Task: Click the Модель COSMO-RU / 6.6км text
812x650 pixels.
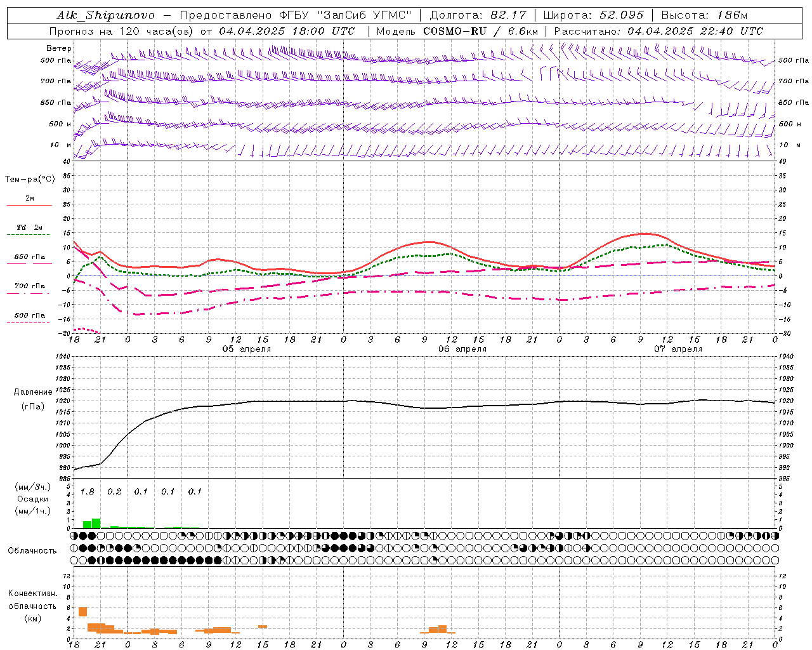Action: click(x=457, y=31)
